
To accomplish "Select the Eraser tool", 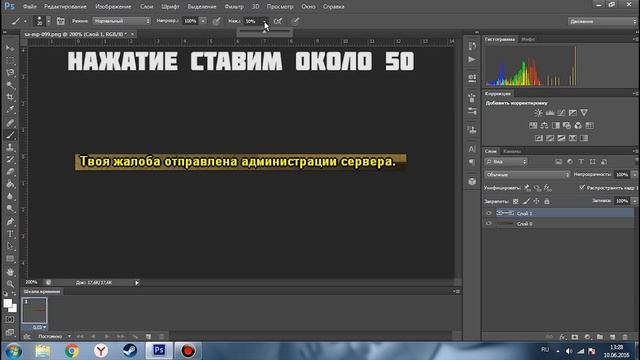I will tap(10, 171).
